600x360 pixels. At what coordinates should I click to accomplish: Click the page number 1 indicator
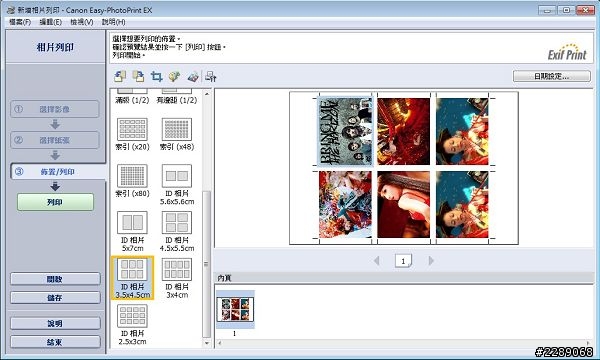coord(403,261)
